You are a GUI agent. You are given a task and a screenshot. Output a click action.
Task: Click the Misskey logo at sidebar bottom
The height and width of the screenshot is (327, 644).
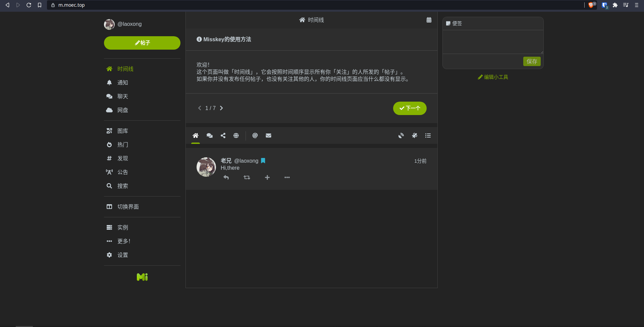tap(142, 277)
